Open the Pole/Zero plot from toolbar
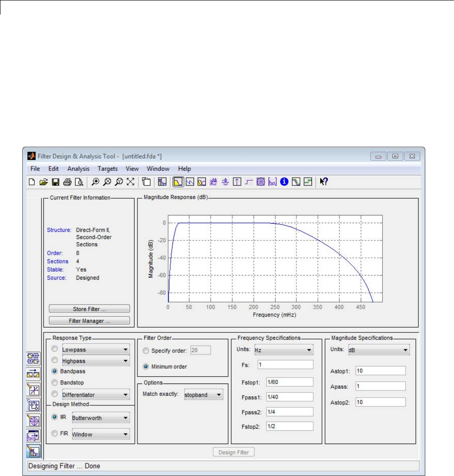The width and height of the screenshot is (454, 476). coord(260,182)
